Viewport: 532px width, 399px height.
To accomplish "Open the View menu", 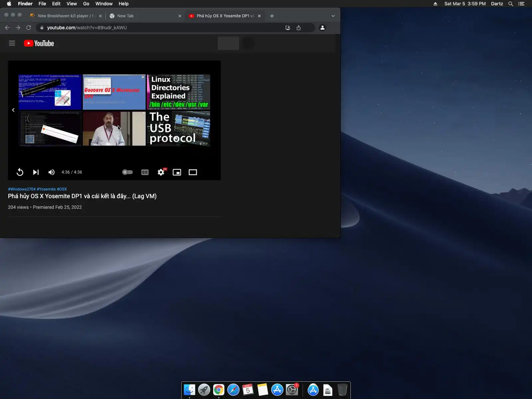I will pyautogui.click(x=71, y=4).
